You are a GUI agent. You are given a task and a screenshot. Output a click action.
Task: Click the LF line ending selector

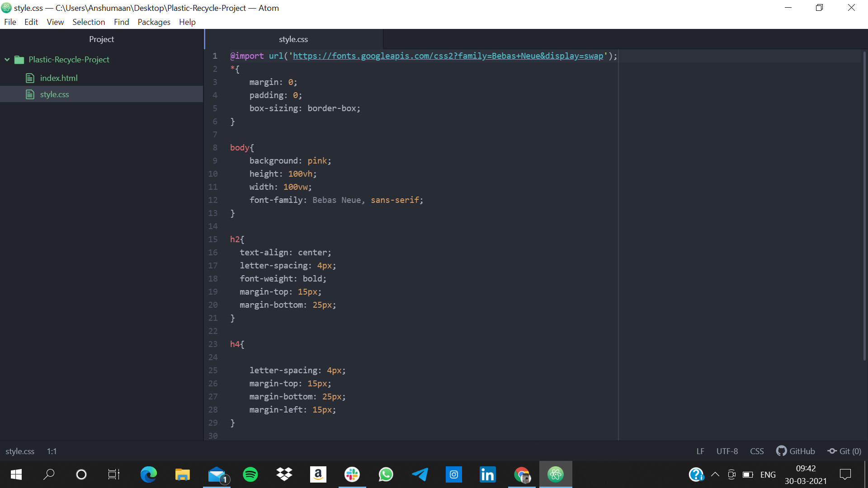(700, 451)
